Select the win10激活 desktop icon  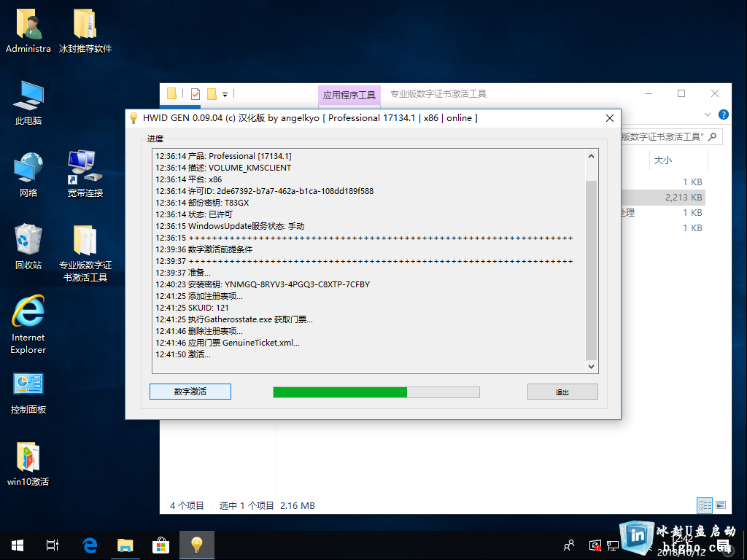tap(28, 464)
